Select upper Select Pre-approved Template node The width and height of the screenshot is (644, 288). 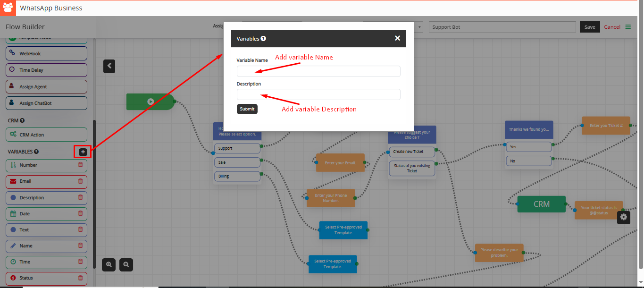click(x=343, y=230)
